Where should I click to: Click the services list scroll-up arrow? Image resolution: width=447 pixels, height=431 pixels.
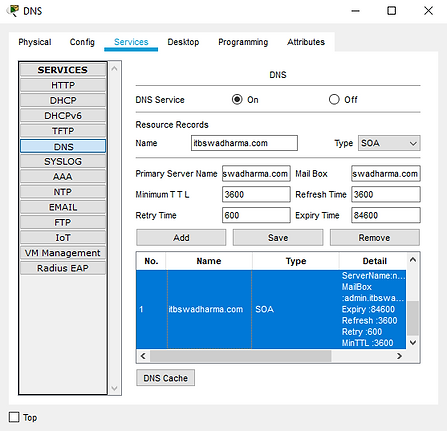(x=114, y=69)
